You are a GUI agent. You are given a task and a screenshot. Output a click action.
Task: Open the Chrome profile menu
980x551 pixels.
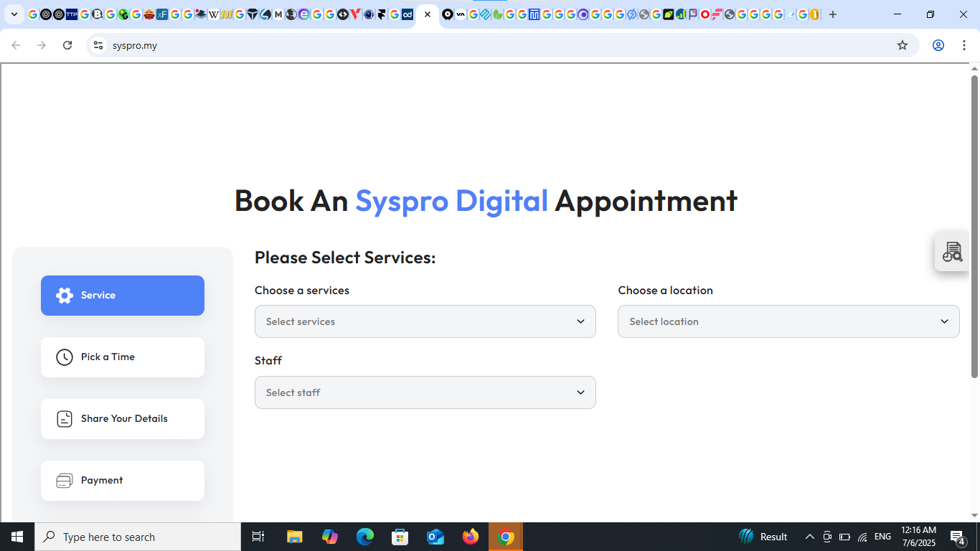click(938, 45)
